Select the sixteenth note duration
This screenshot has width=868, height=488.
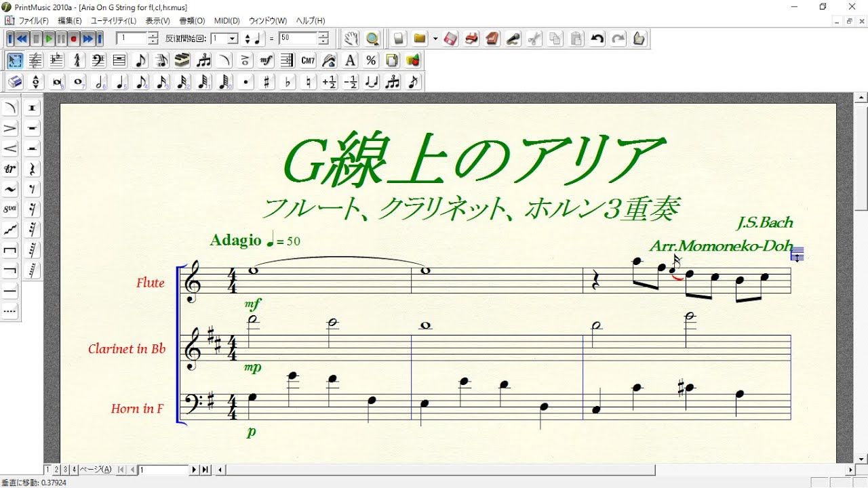(x=162, y=83)
